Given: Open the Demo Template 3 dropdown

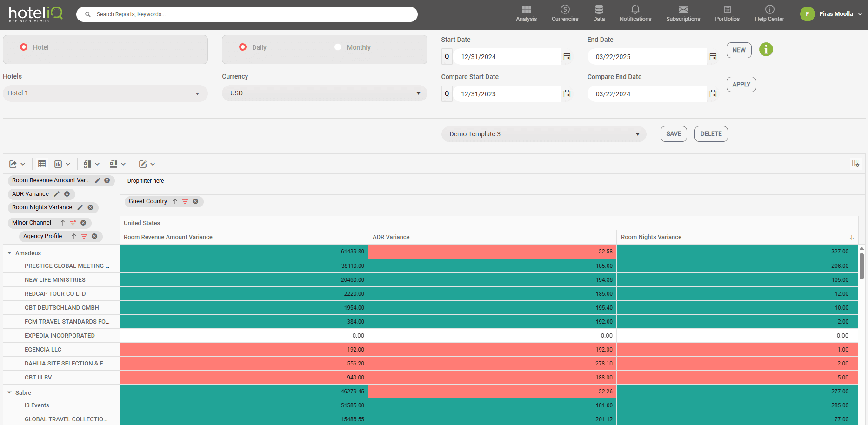Looking at the screenshot, I should tap(544, 134).
